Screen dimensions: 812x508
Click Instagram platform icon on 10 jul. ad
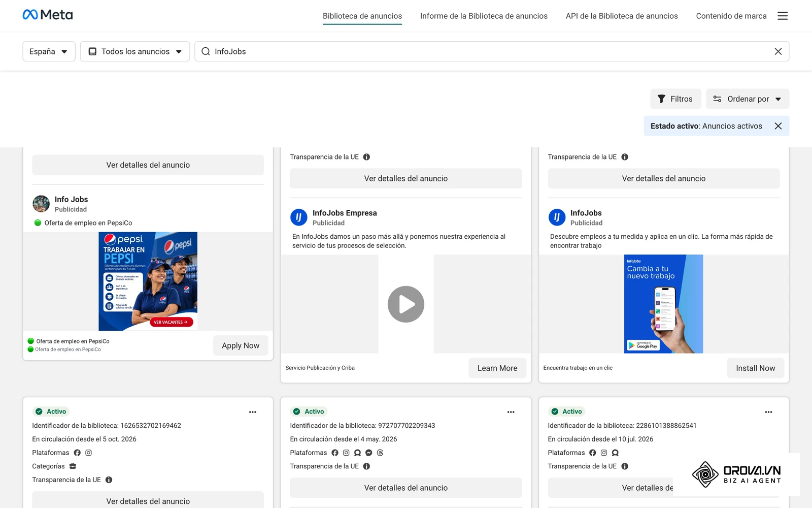(x=604, y=453)
